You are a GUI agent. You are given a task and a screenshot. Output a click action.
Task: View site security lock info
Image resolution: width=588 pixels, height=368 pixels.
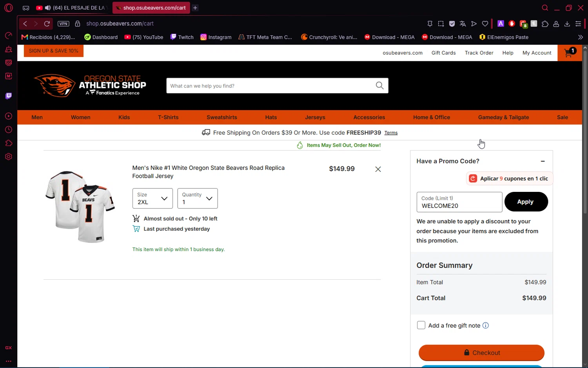click(78, 24)
